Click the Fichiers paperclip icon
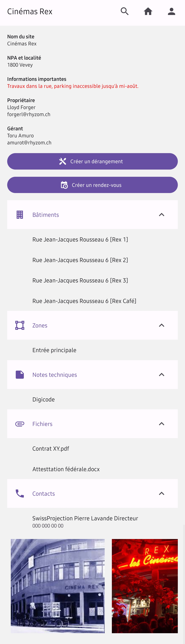This screenshot has width=185, height=644. click(20, 424)
